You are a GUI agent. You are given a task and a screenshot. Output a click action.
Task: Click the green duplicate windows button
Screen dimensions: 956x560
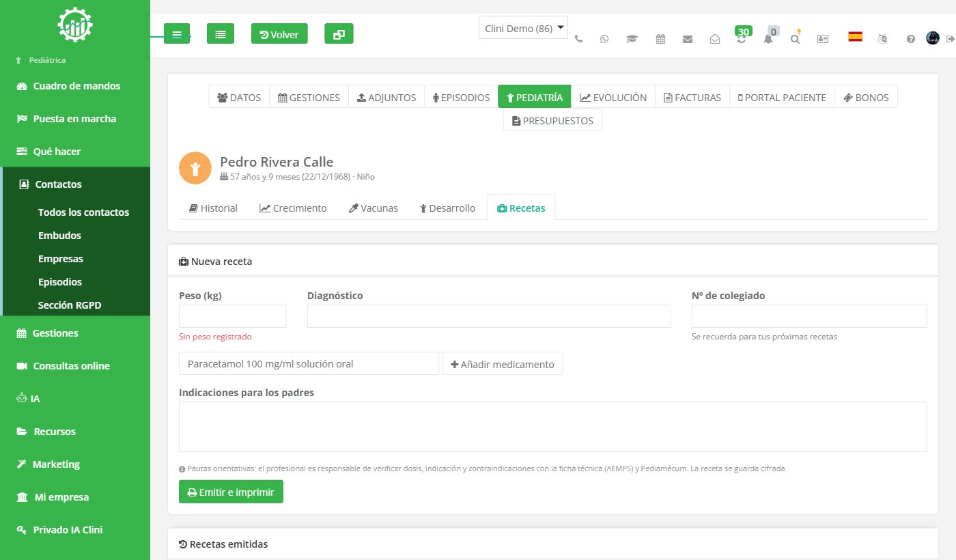click(339, 33)
